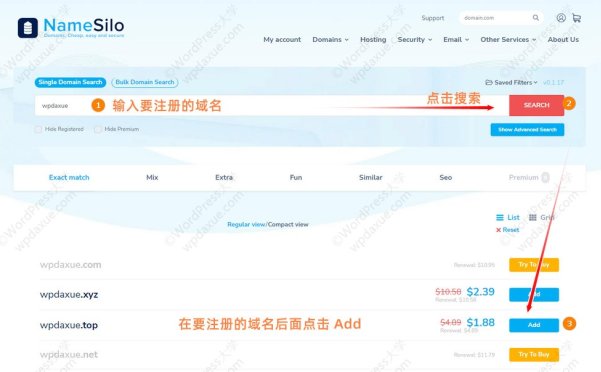Select Single Domain Search mode
This screenshot has height=372, width=601.
pos(70,82)
